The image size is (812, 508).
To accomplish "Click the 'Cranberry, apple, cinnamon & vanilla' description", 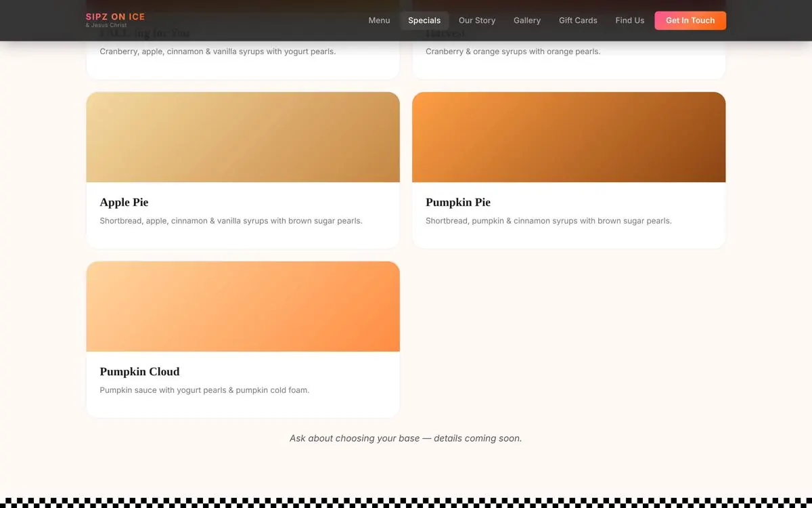I will point(217,51).
